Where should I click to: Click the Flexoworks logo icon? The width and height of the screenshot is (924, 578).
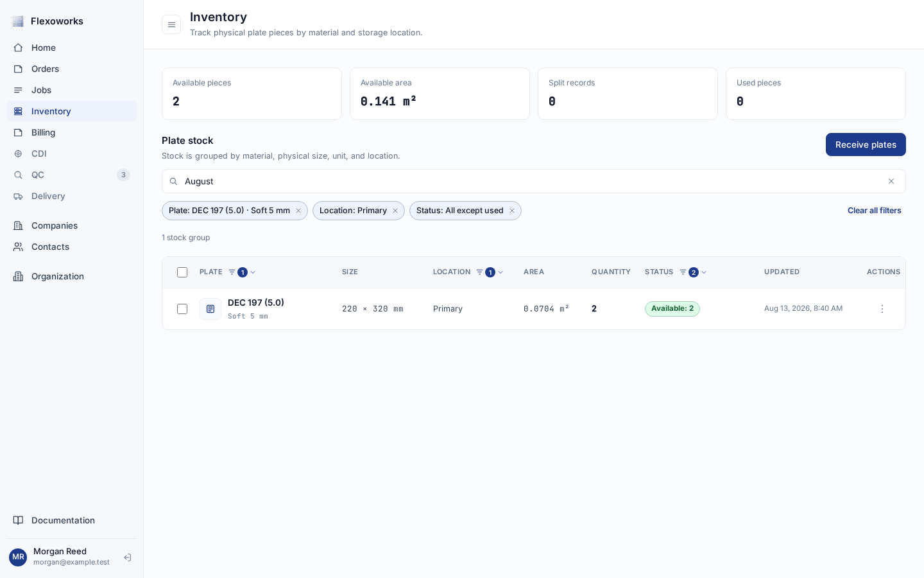tap(18, 21)
